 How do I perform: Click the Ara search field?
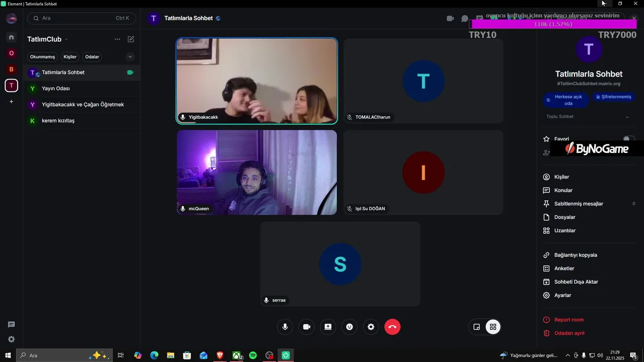(82, 18)
